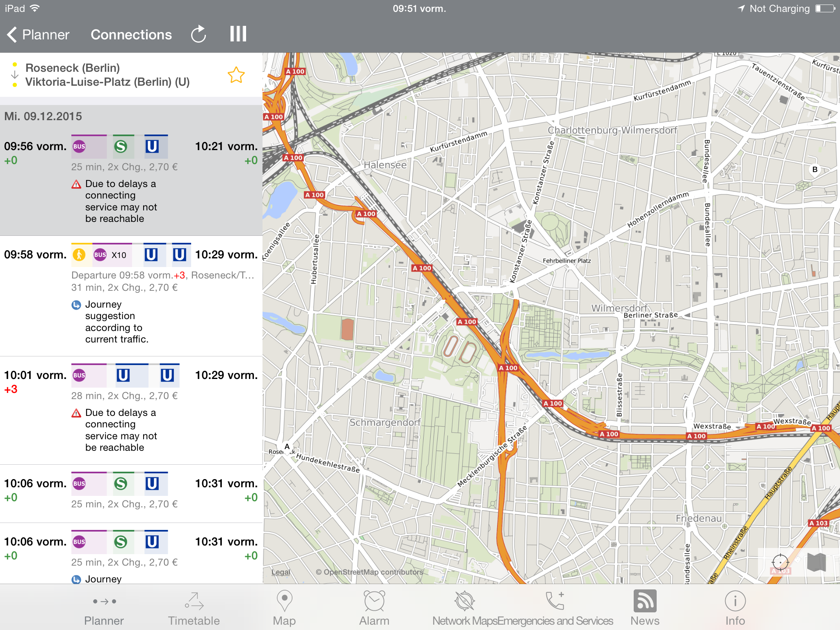
Task: Click the Roseneck (Berlin) origin text
Action: coord(73,68)
